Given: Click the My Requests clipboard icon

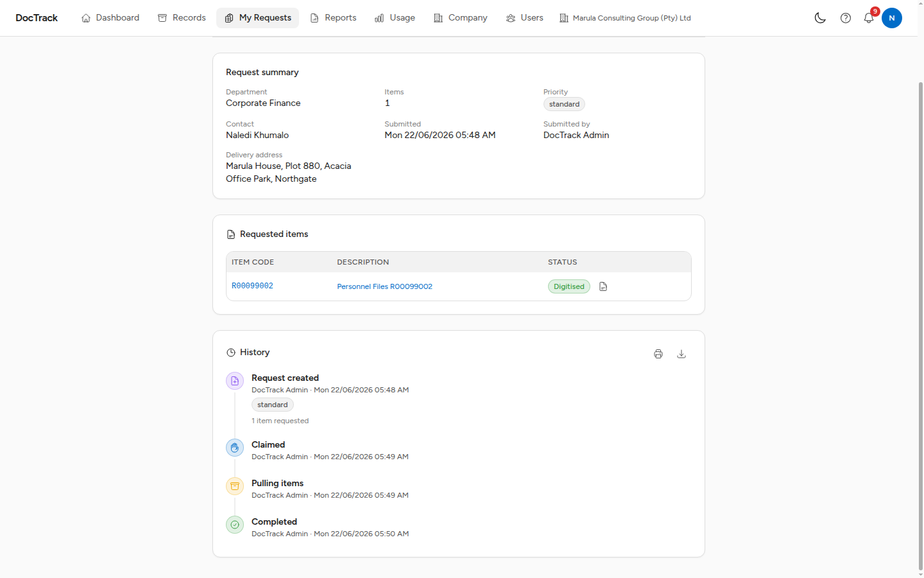Looking at the screenshot, I should coord(229,18).
